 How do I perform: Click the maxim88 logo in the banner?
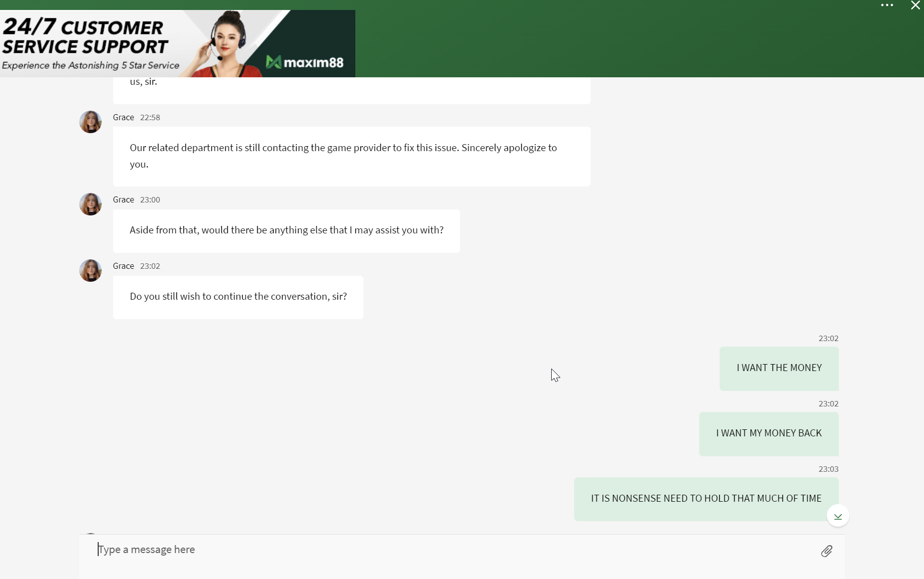pyautogui.click(x=305, y=62)
